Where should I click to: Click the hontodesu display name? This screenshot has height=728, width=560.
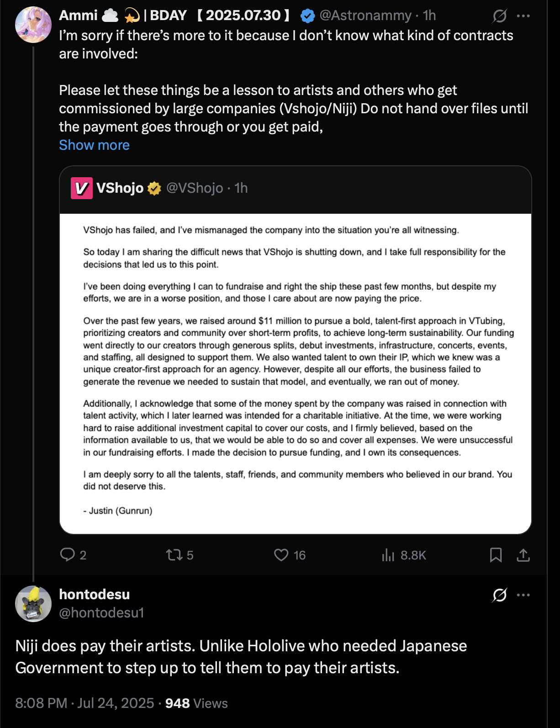click(94, 594)
